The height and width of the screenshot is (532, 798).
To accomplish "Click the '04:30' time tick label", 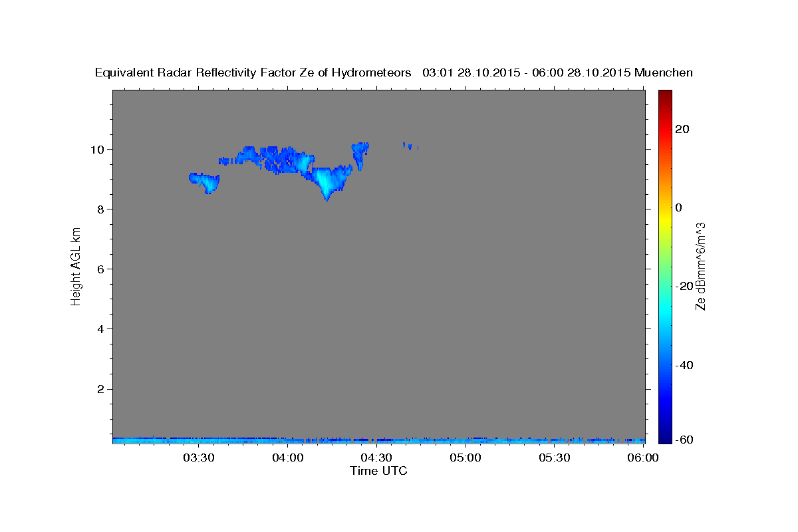I will 376,458.
